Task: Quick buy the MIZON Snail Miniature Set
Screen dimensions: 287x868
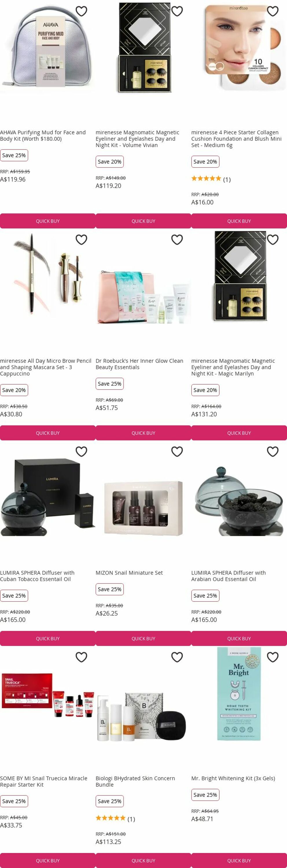Action: coord(143,639)
